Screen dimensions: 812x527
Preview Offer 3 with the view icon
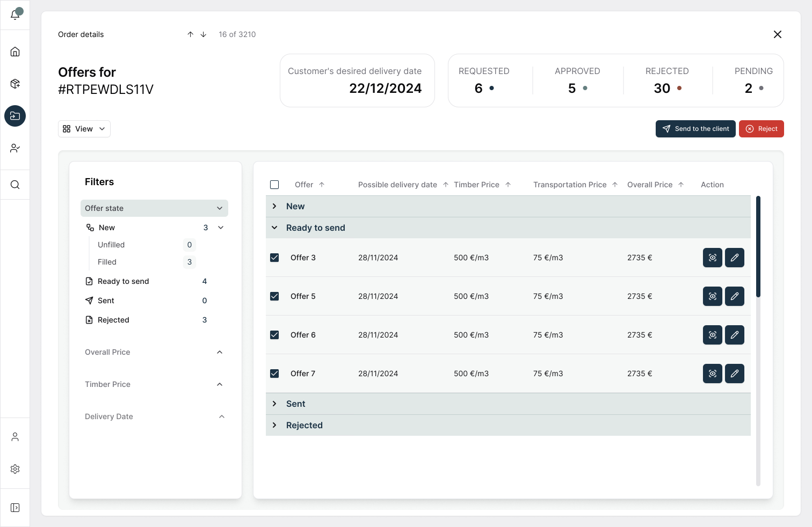(x=713, y=258)
